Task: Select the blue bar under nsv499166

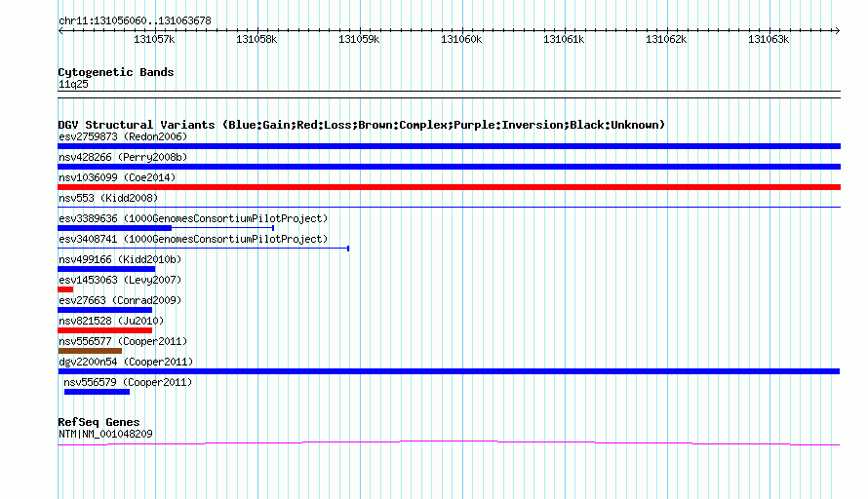Action: 106,269
